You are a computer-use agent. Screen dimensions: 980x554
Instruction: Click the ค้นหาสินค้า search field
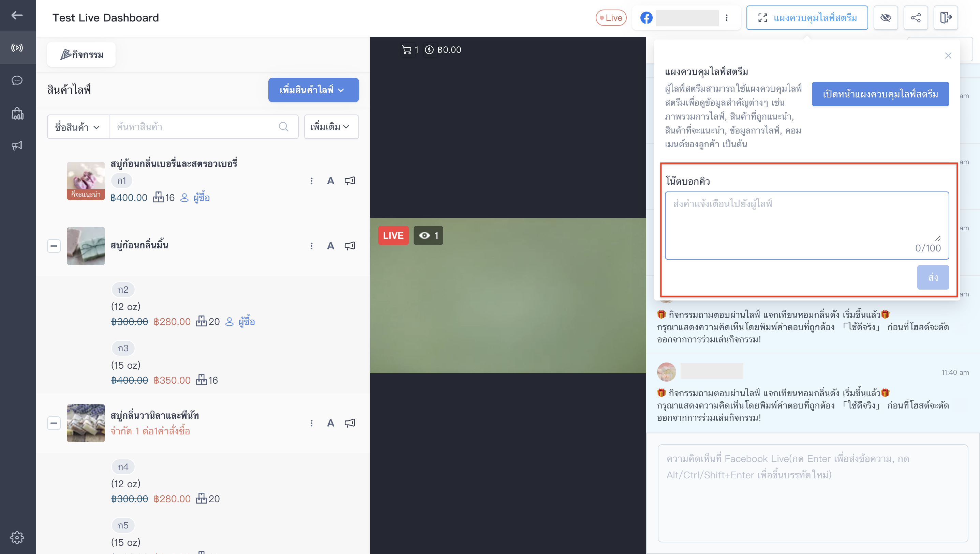(203, 127)
